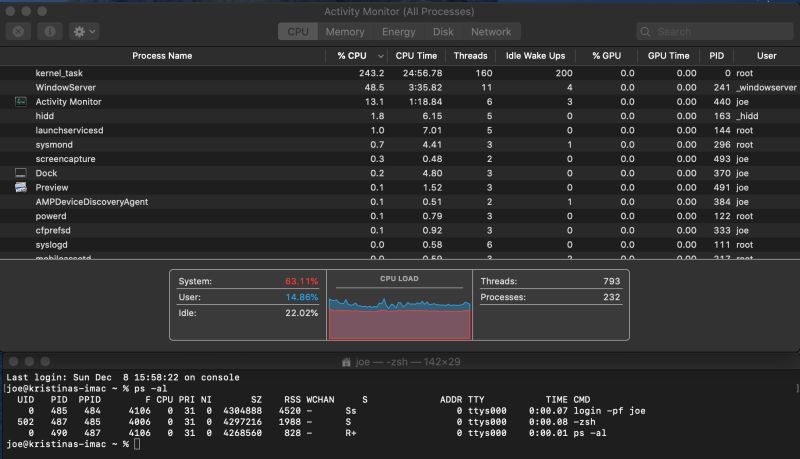Click the Preview process icon
Image resolution: width=800 pixels, height=459 pixels.
(21, 187)
